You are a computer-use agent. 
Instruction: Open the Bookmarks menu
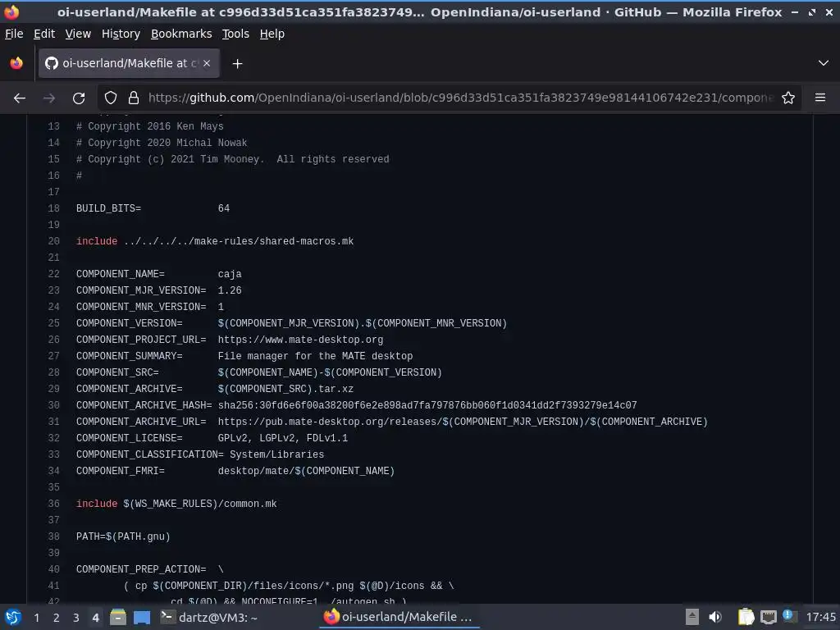pyautogui.click(x=181, y=34)
